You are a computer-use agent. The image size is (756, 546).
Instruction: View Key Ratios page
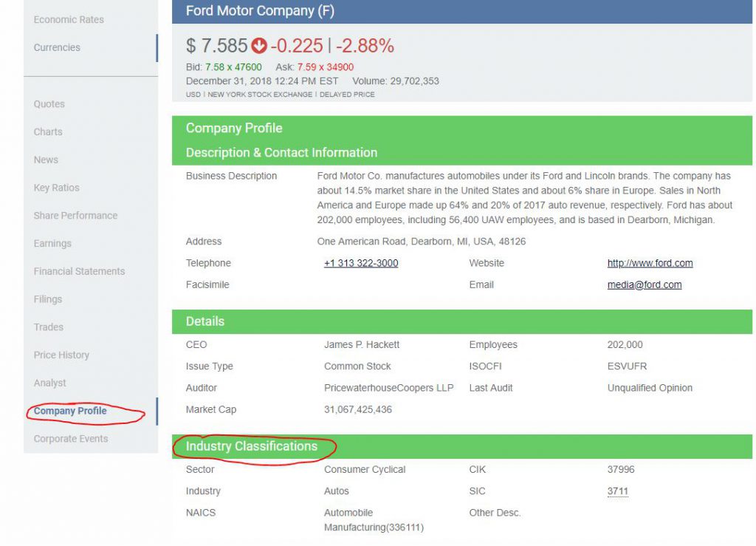tap(56, 188)
